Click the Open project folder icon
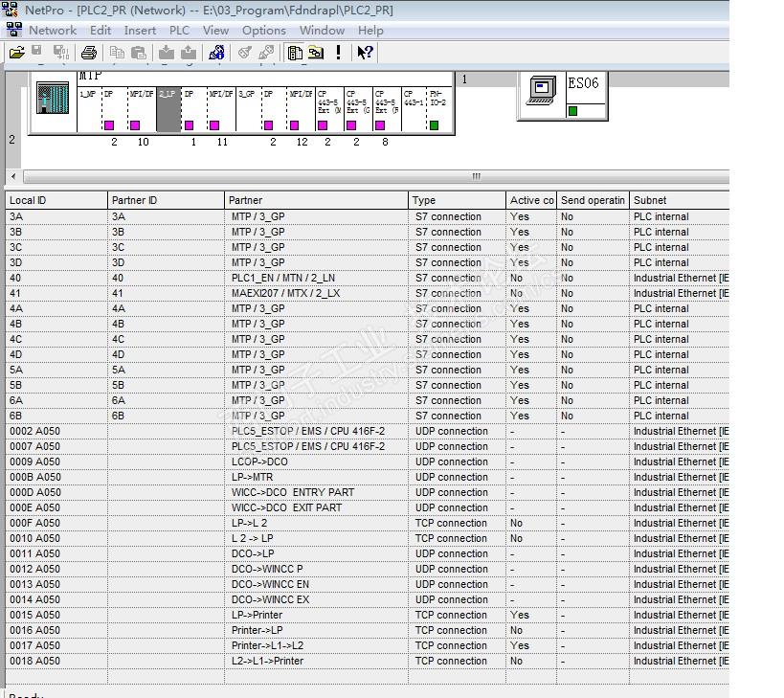 (x=16, y=53)
